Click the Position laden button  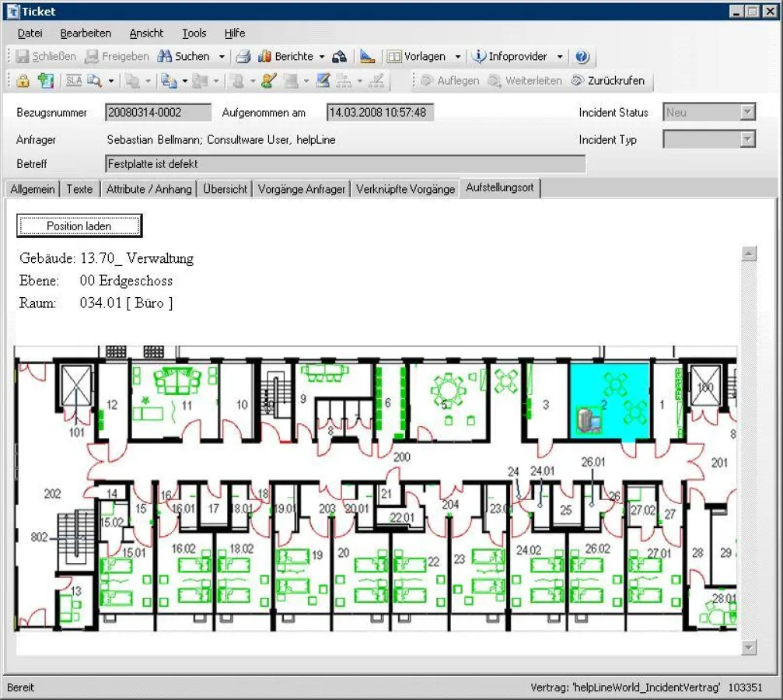pyautogui.click(x=79, y=226)
